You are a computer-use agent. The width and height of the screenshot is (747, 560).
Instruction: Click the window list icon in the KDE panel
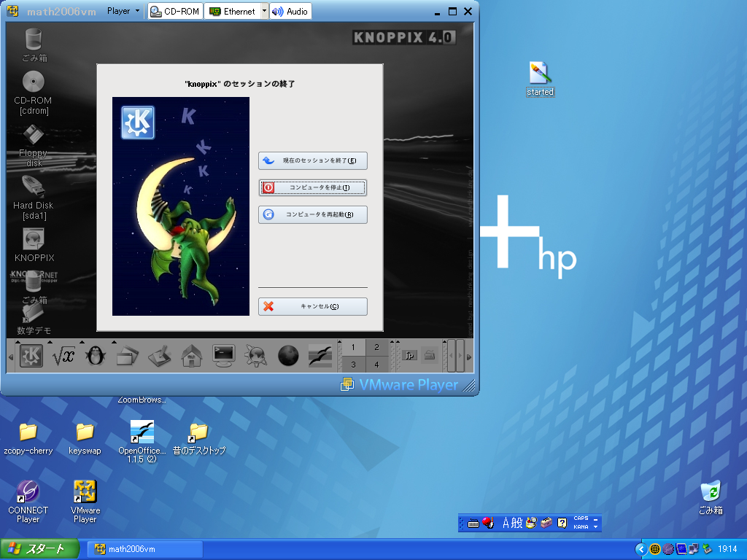[x=127, y=356]
